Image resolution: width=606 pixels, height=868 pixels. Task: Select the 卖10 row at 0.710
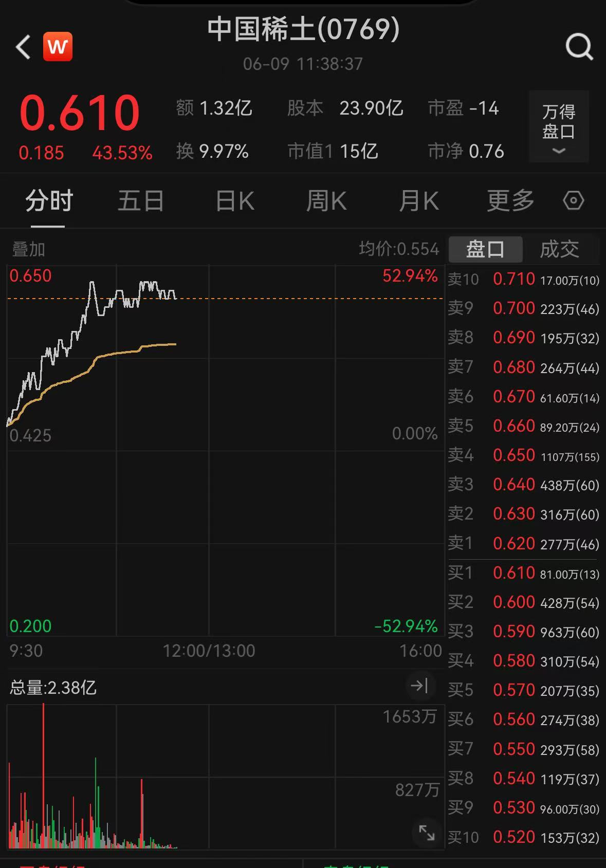click(x=523, y=279)
